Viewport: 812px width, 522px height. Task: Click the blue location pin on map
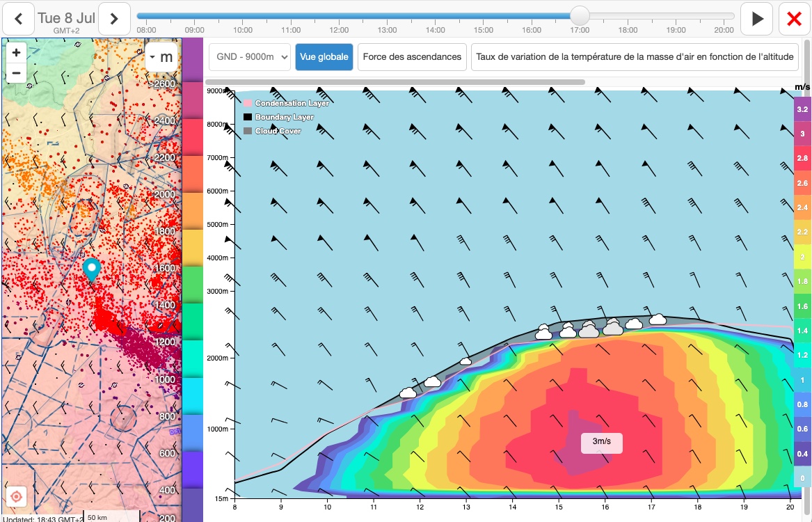(91, 269)
